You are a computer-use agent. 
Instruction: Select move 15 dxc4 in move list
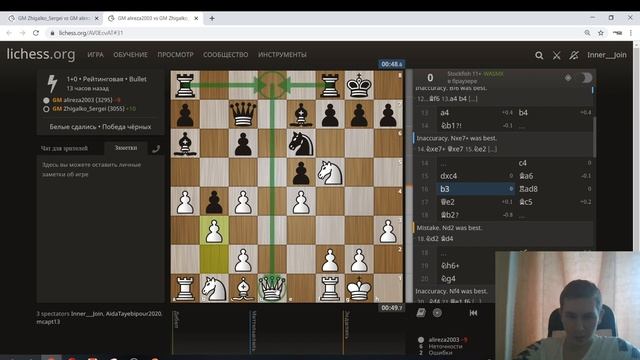[x=476, y=176]
